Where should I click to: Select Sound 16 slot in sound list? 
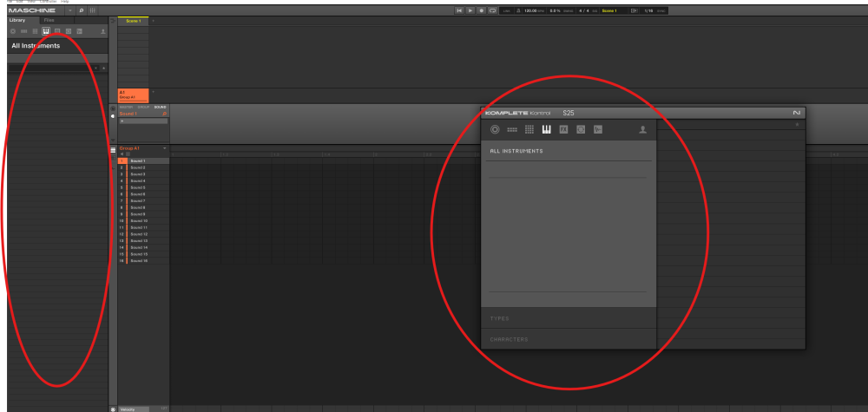[144, 260]
